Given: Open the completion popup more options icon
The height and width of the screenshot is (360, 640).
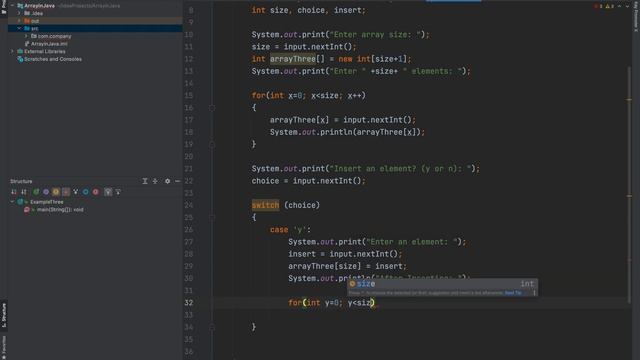Looking at the screenshot, I should [534, 293].
